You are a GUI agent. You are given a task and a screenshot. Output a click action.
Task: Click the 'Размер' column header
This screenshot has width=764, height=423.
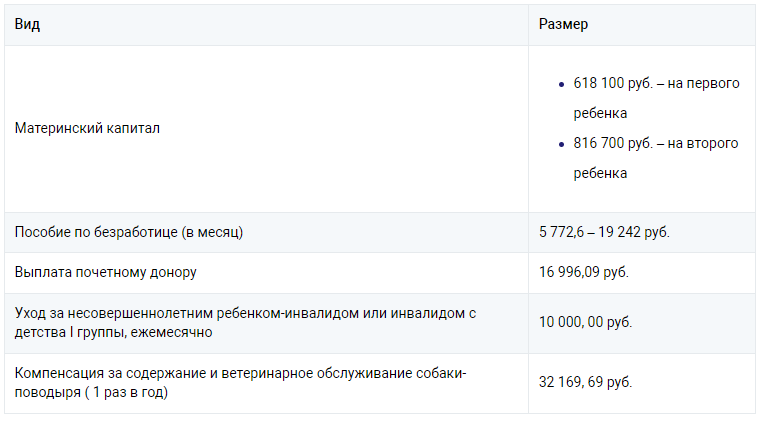pos(563,24)
